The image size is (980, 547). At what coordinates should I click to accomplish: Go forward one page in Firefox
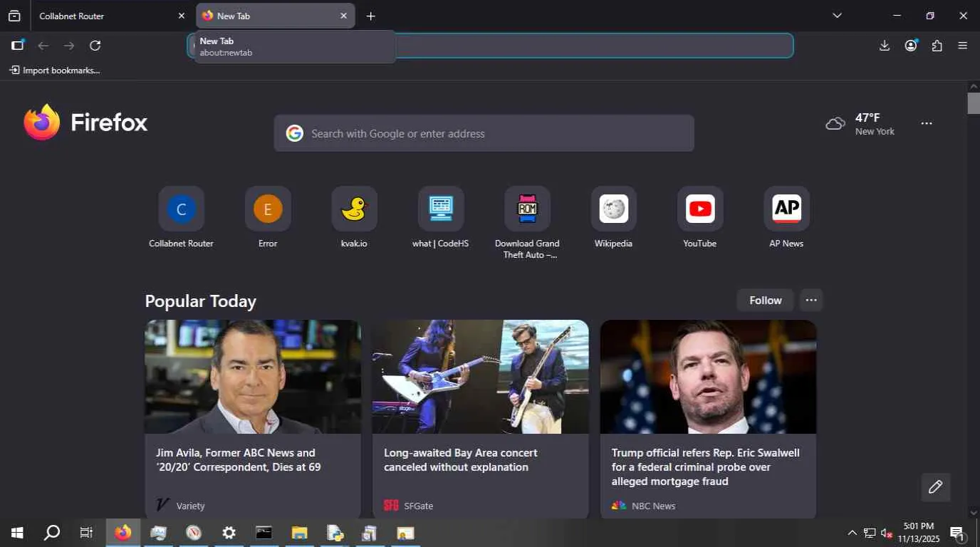tap(69, 46)
